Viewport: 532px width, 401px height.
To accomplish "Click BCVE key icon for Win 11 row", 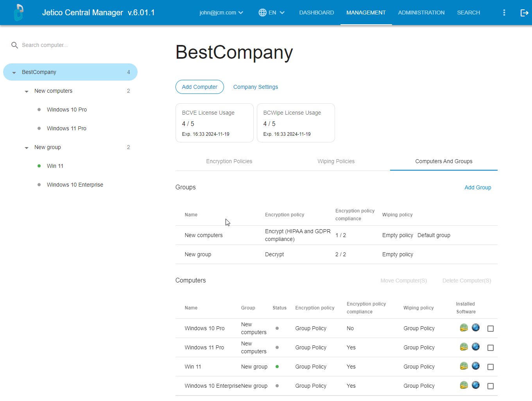I will [464, 366].
